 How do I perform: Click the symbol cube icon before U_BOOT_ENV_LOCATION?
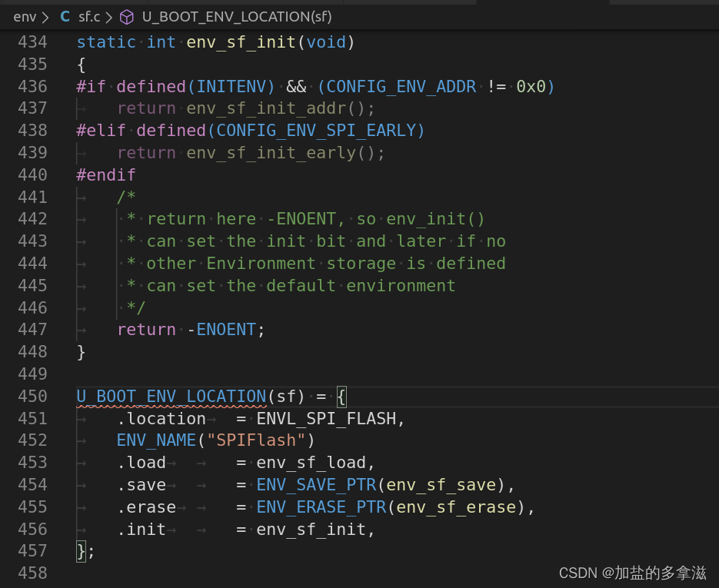(x=128, y=16)
